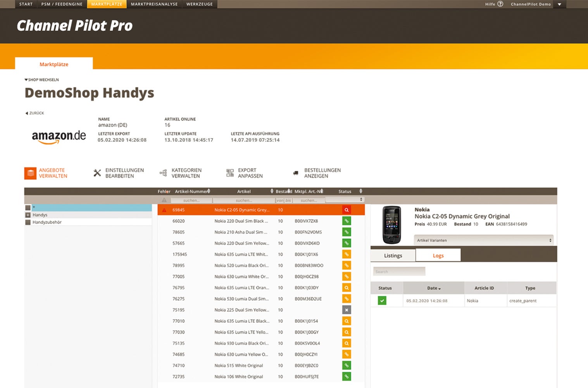588x388 pixels.
Task: Click the Hilfe link
Action: click(x=490, y=4)
